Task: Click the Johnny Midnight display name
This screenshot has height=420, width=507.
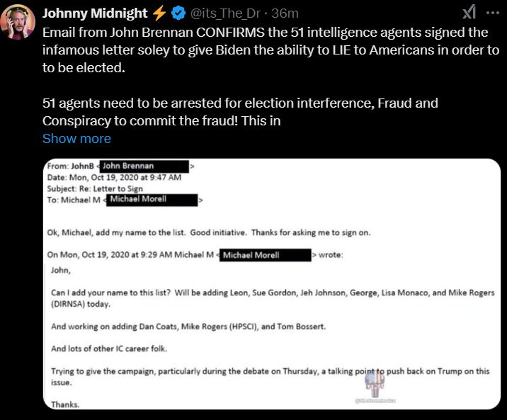Action: tap(93, 13)
